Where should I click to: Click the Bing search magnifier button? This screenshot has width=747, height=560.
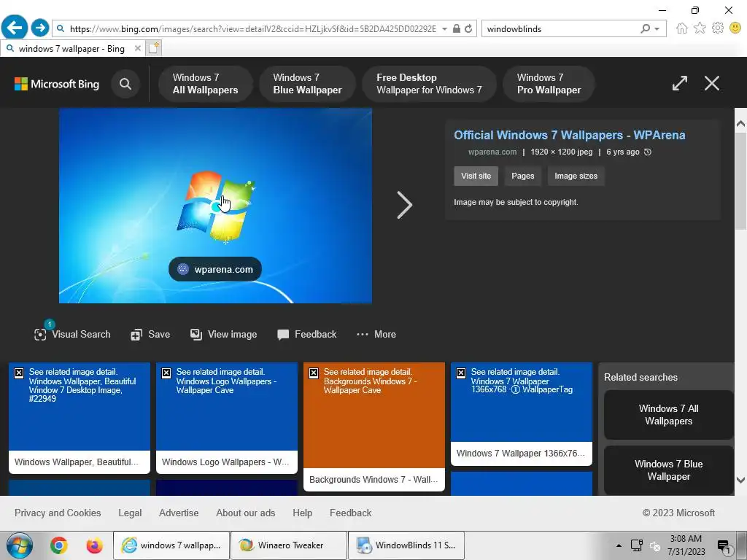point(125,85)
